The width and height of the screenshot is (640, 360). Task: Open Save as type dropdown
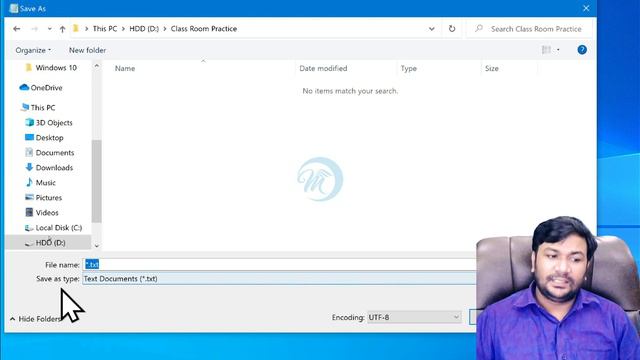pyautogui.click(x=280, y=279)
